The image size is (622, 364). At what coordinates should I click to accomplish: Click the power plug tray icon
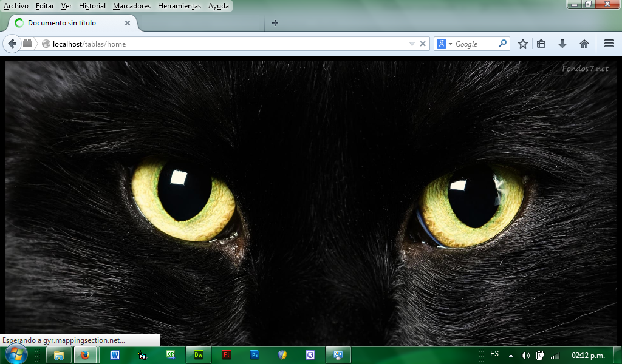[x=540, y=356]
